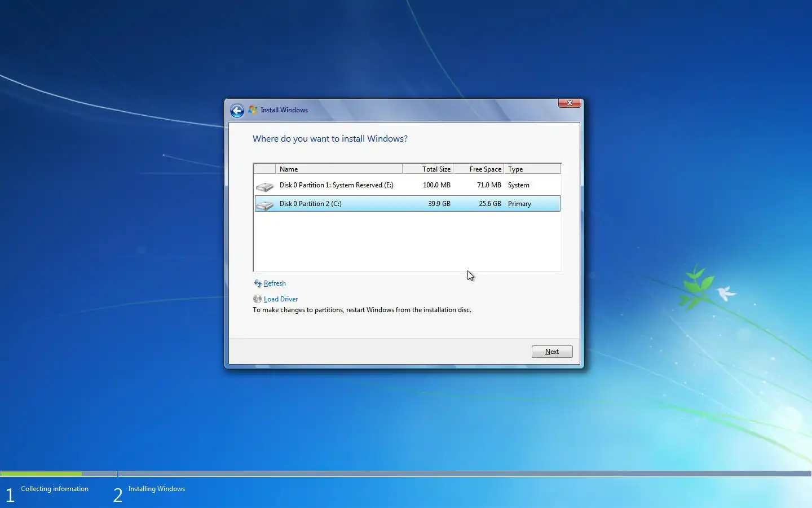Screen dimensions: 812x508
Task: Click the blue back arrow button
Action: coord(237,111)
